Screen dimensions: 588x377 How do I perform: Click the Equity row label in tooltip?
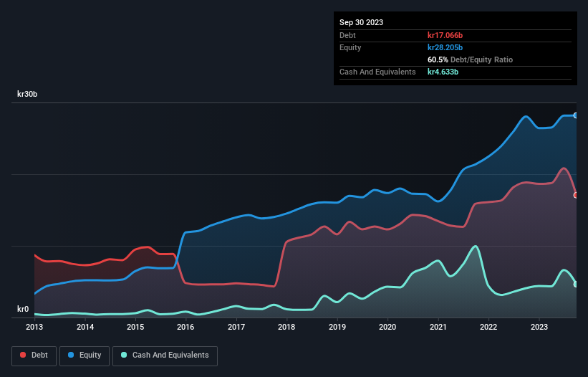click(x=350, y=47)
